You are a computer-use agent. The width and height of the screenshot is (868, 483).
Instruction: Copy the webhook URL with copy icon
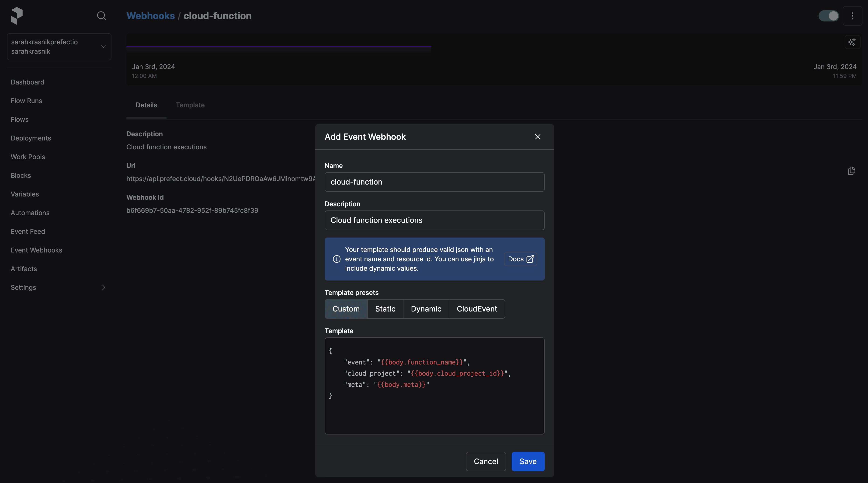click(x=851, y=171)
